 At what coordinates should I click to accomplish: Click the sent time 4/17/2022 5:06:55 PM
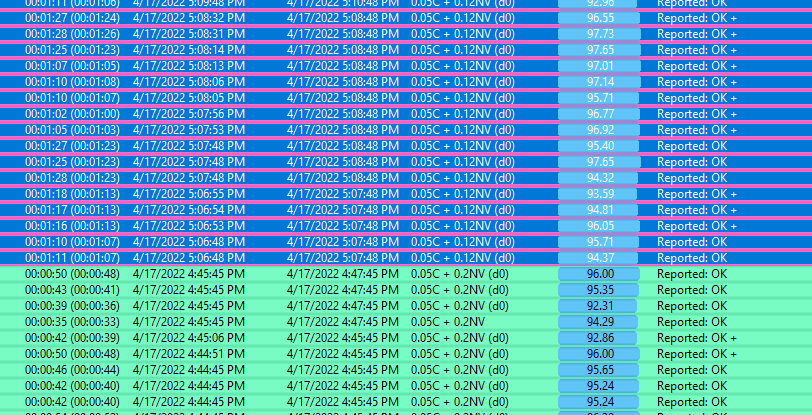pos(188,194)
